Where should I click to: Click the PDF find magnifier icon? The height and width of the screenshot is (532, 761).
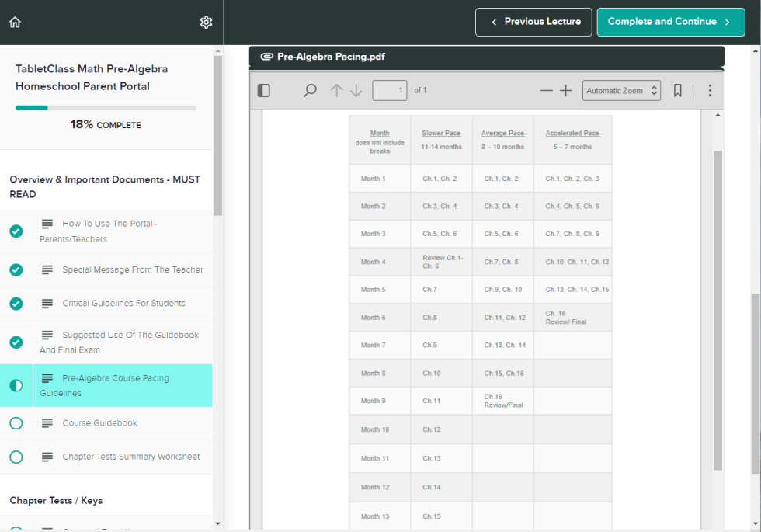pyautogui.click(x=310, y=91)
